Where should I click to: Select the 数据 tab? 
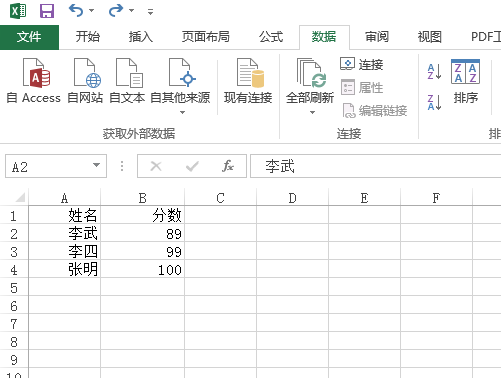coord(324,37)
